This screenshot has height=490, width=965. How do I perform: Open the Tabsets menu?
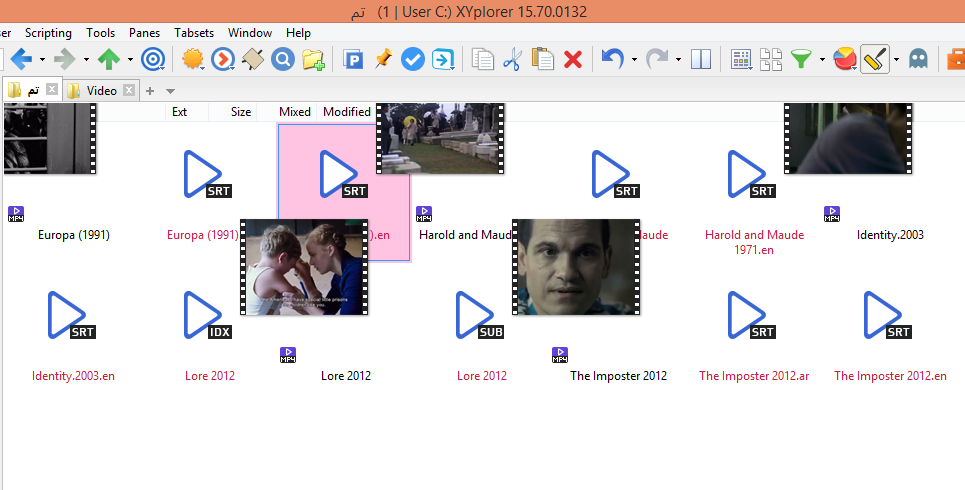pos(193,33)
